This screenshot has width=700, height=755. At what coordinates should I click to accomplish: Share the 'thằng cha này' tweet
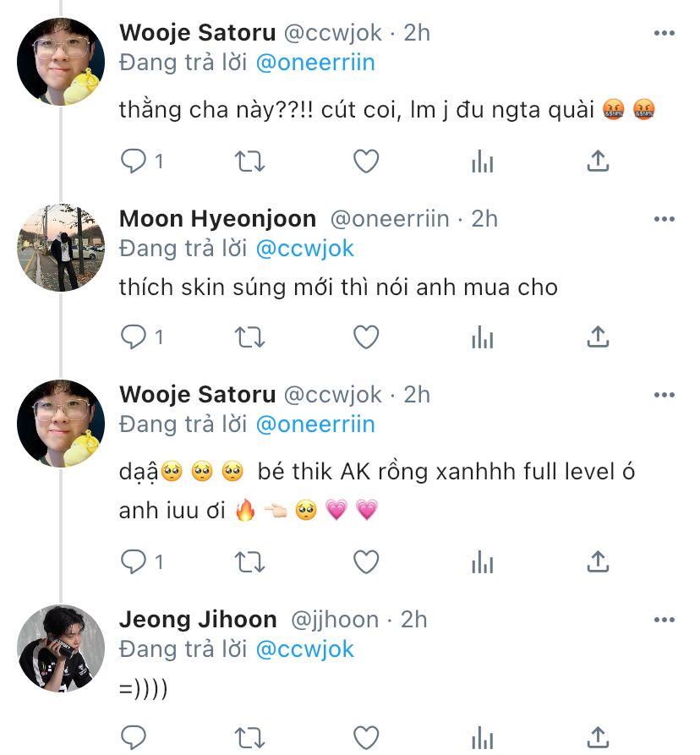coord(598,161)
